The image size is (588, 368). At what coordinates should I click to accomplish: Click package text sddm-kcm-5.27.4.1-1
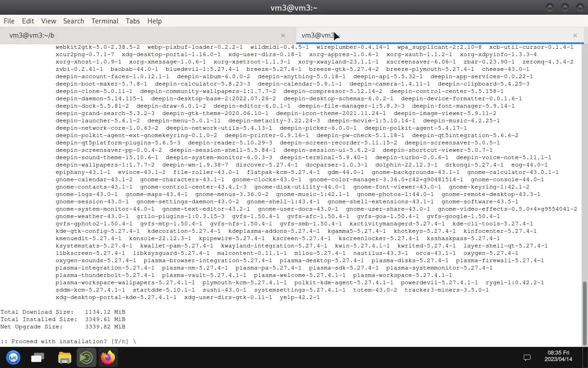coord(90,290)
